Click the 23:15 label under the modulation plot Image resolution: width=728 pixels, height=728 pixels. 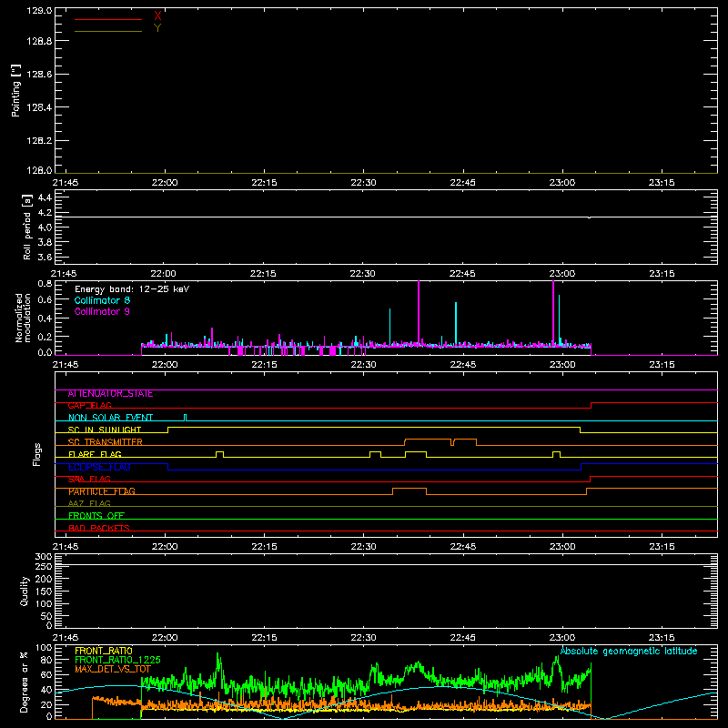point(662,365)
